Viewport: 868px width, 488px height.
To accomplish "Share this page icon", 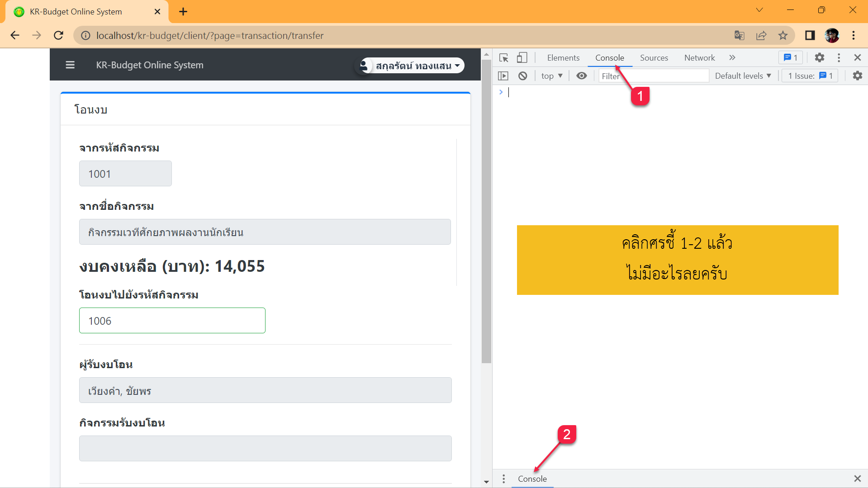I will [x=761, y=35].
